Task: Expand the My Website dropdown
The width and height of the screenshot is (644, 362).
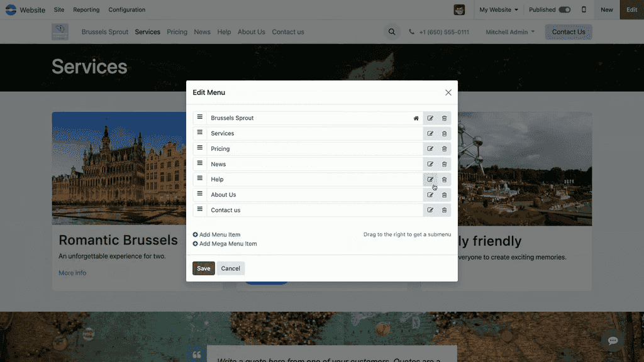Action: (x=499, y=9)
